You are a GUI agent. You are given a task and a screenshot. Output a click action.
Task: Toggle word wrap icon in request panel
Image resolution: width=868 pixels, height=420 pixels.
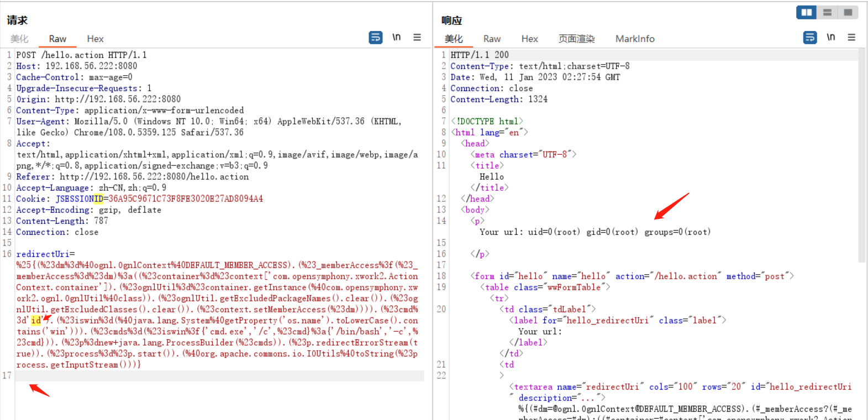click(375, 38)
